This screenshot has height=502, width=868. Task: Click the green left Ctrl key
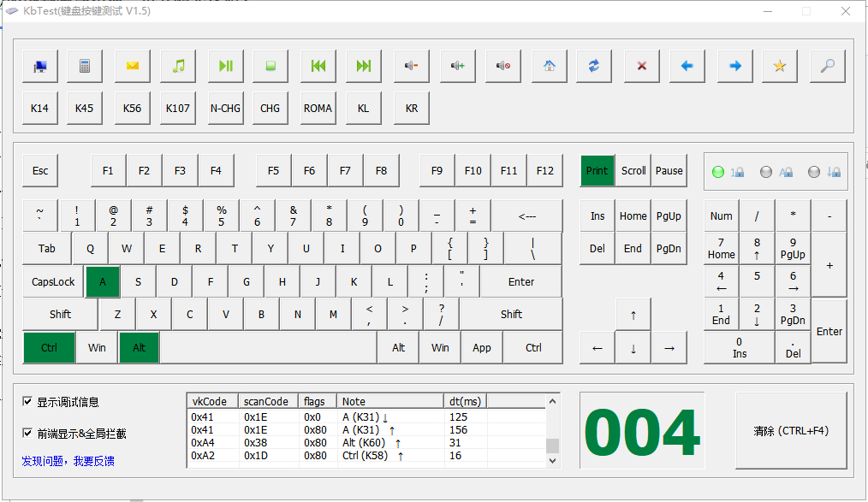[x=49, y=348]
